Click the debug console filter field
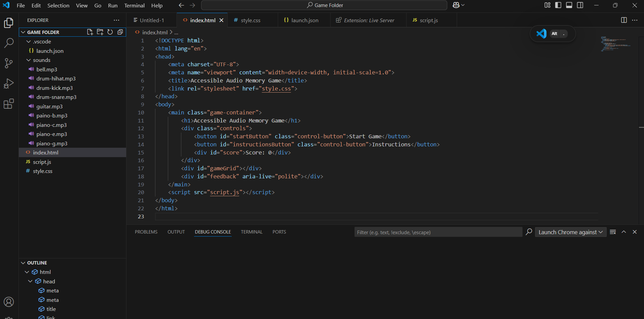Viewport: 644px width, 319px height. coord(438,232)
